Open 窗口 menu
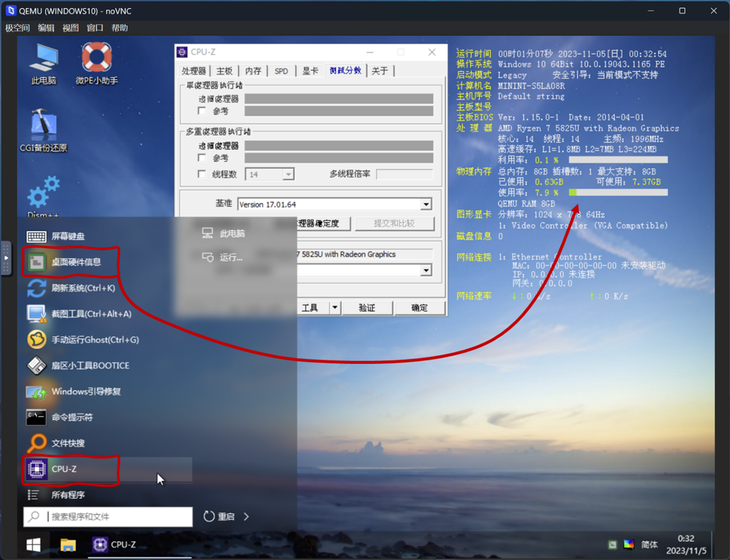730x560 pixels. click(95, 28)
